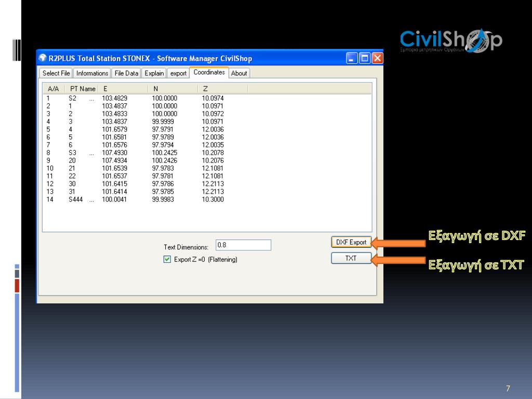Maximize the R2PLUS window

pos(365,58)
